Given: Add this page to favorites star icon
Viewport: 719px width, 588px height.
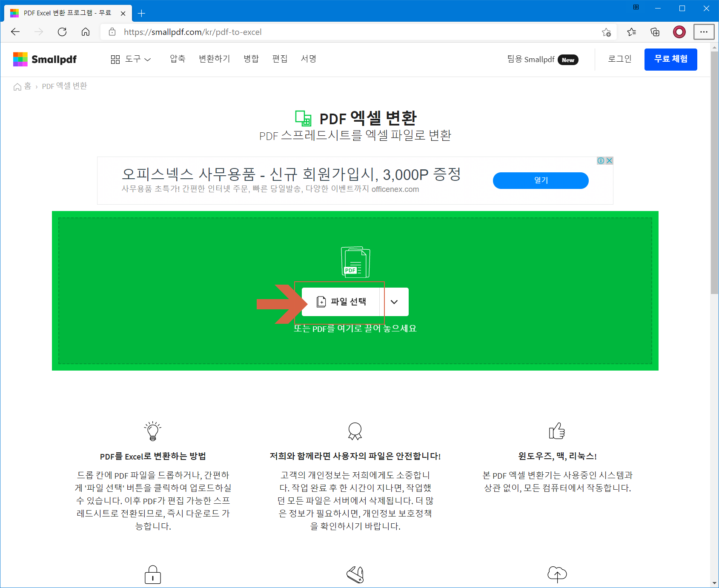Looking at the screenshot, I should (x=606, y=32).
